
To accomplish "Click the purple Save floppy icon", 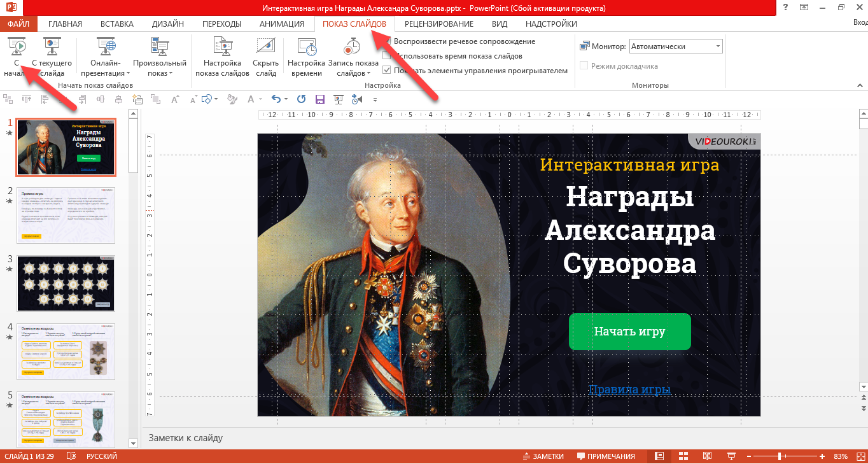I will coord(319,99).
